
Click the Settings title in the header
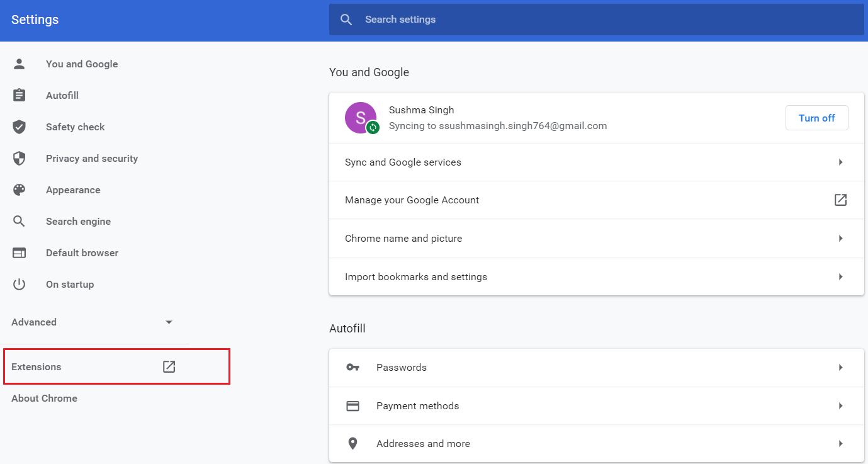tap(35, 20)
